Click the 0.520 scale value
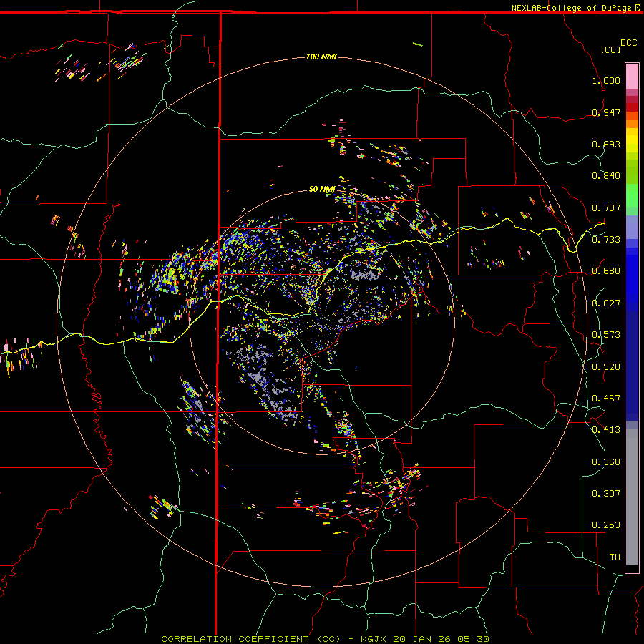 coord(606,367)
